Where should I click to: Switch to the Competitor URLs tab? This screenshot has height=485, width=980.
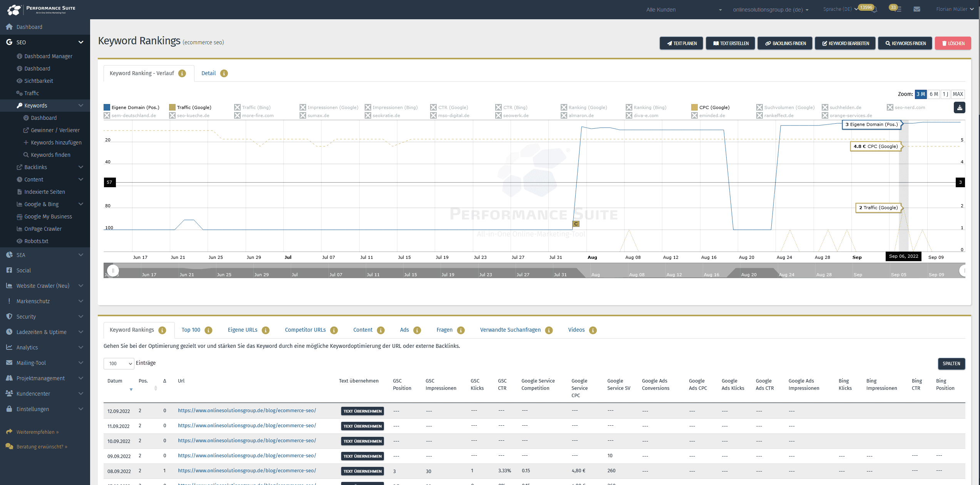pyautogui.click(x=305, y=330)
